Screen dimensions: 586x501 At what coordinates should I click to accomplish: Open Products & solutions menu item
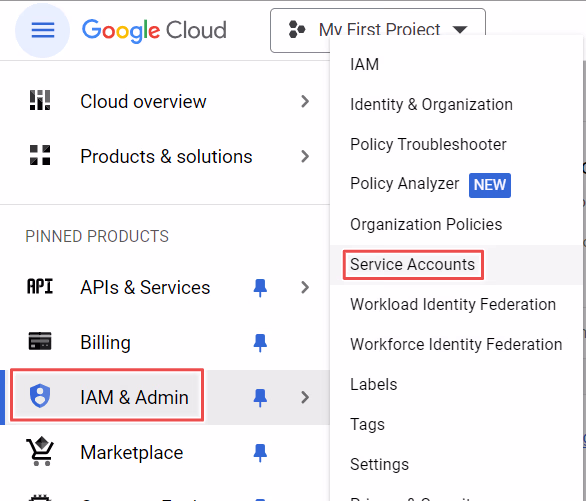coord(166,157)
